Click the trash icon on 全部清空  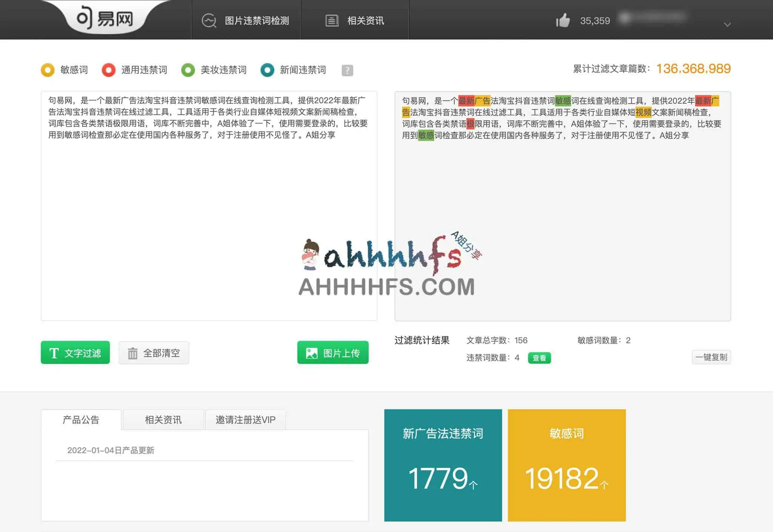(132, 353)
